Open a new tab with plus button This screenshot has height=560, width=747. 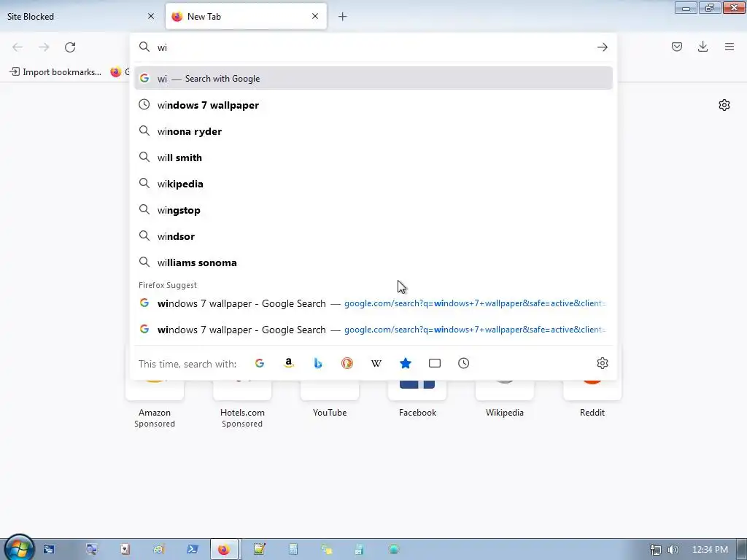(343, 17)
